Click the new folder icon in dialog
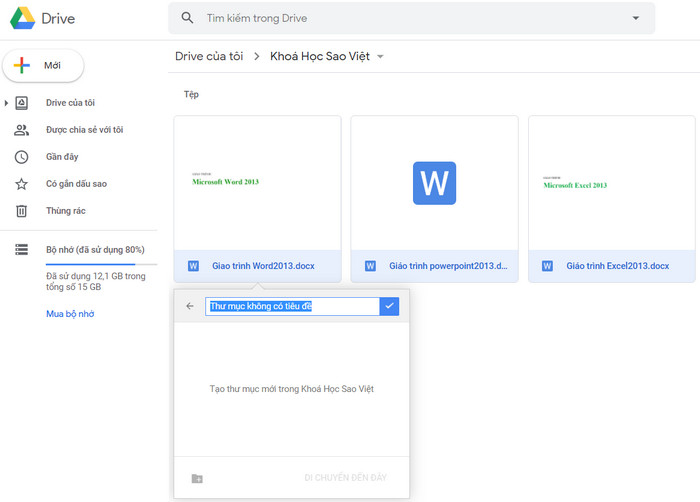The width and height of the screenshot is (700, 502). [x=197, y=478]
